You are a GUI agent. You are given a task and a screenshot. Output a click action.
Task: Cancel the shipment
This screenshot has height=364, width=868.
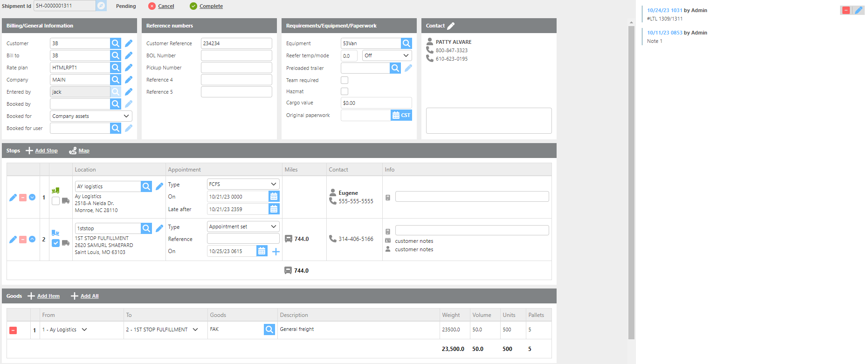pos(165,6)
